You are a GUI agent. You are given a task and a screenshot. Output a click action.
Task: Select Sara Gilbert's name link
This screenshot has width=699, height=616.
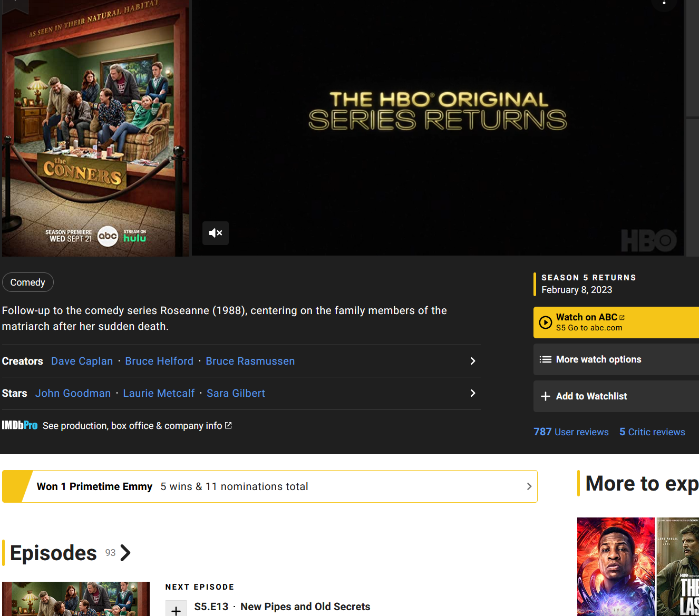click(236, 393)
